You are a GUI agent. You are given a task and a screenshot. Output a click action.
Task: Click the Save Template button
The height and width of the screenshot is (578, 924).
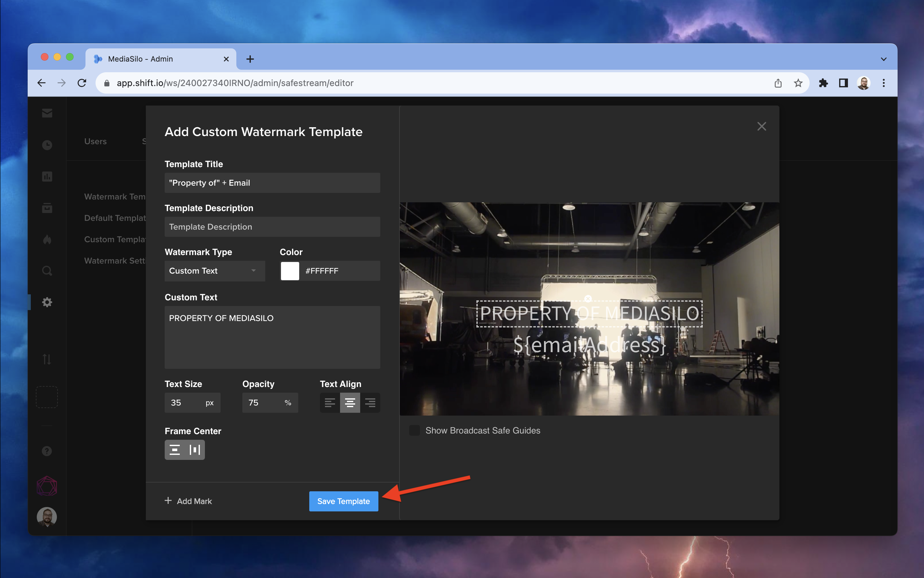(344, 501)
